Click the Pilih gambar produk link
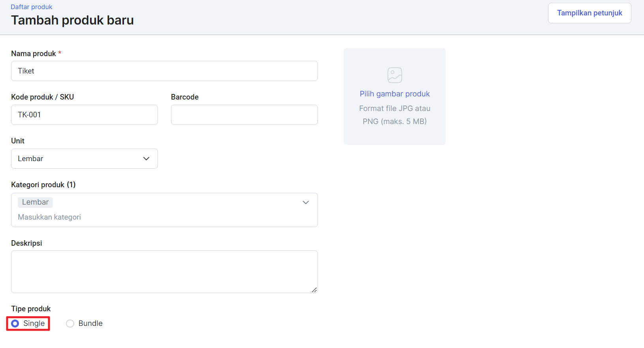The image size is (644, 348). (395, 94)
